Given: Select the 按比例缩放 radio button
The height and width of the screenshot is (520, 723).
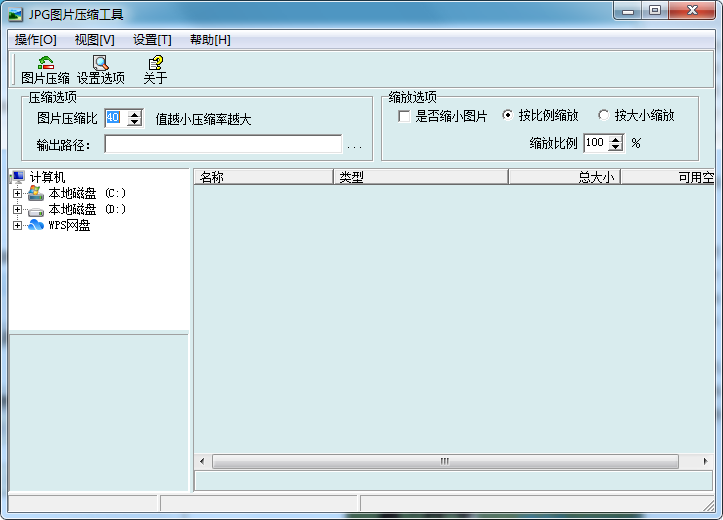Looking at the screenshot, I should (x=507, y=116).
